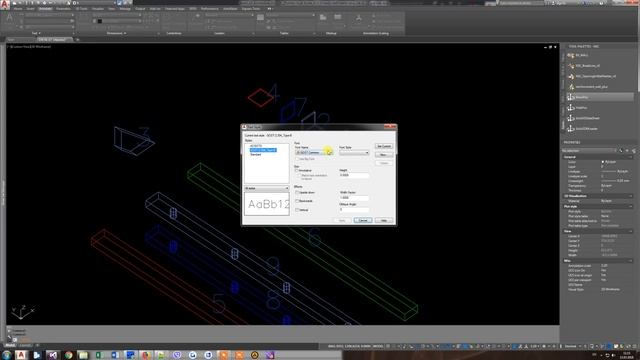Open Excel from taskbar
640x360 pixels.
point(99,355)
